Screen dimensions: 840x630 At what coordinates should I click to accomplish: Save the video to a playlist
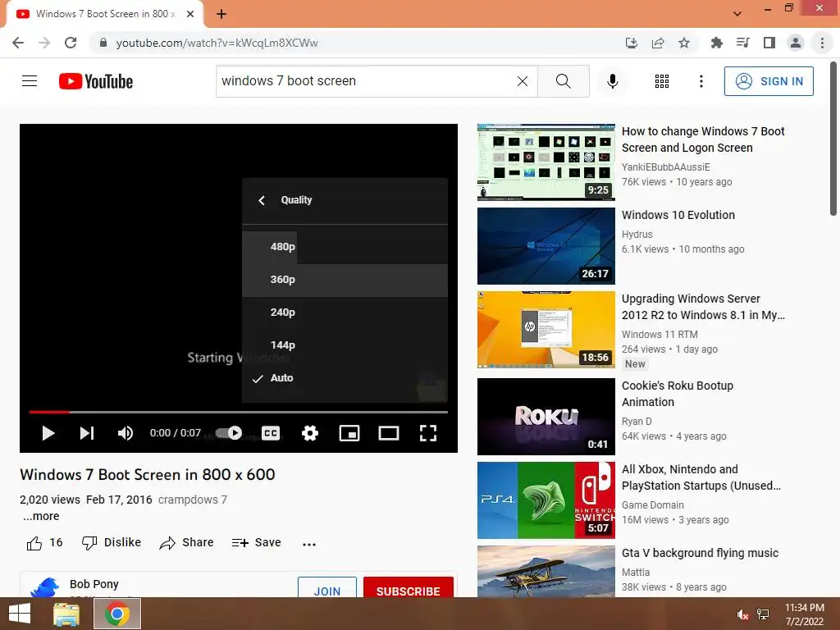click(257, 543)
